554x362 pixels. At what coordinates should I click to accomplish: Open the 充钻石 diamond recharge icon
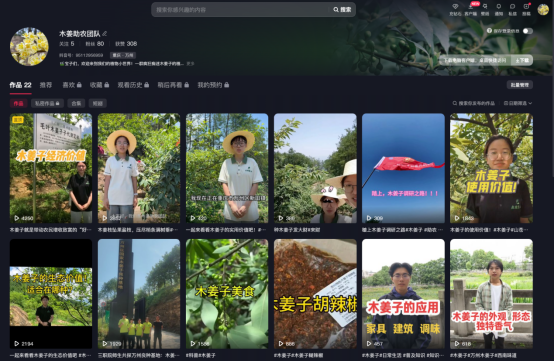(x=455, y=9)
